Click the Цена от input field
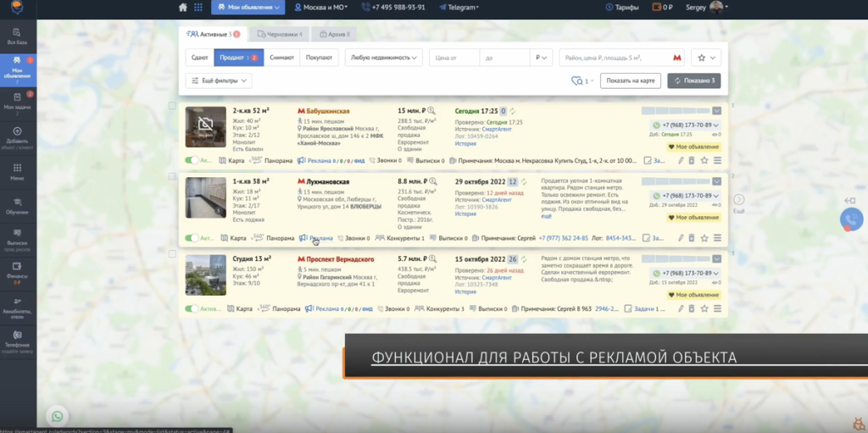 pyautogui.click(x=454, y=58)
